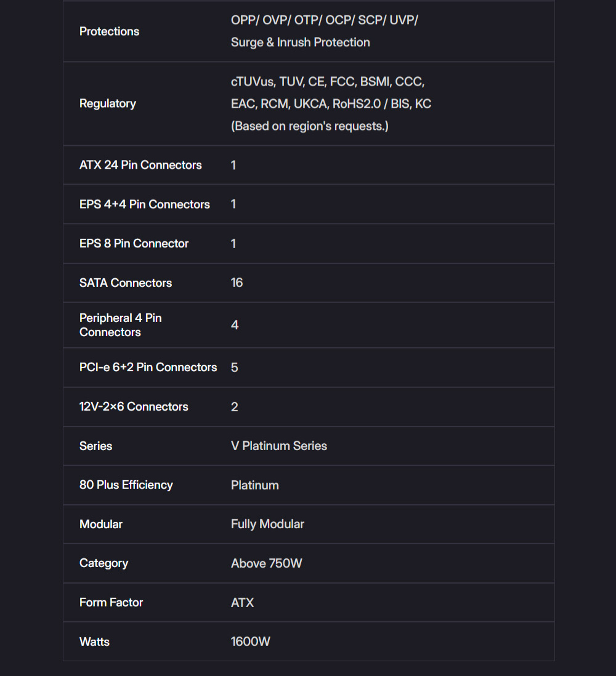616x676 pixels.
Task: Click the ATX form factor value
Action: point(242,603)
